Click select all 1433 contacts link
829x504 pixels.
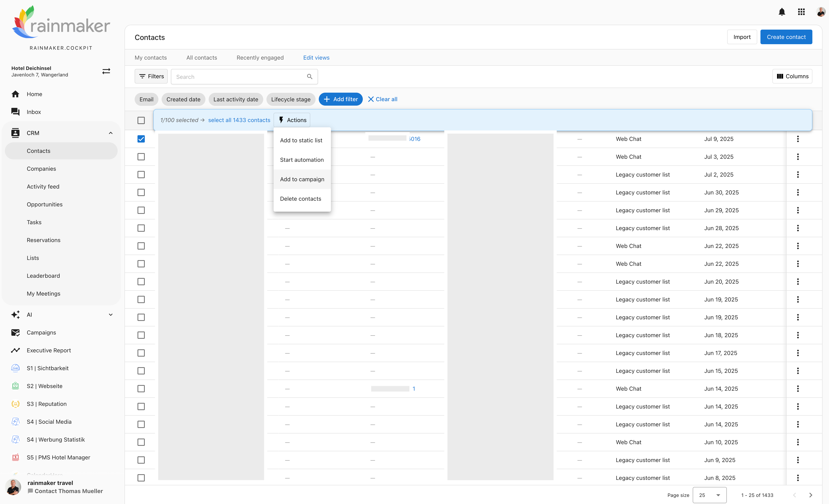(239, 120)
